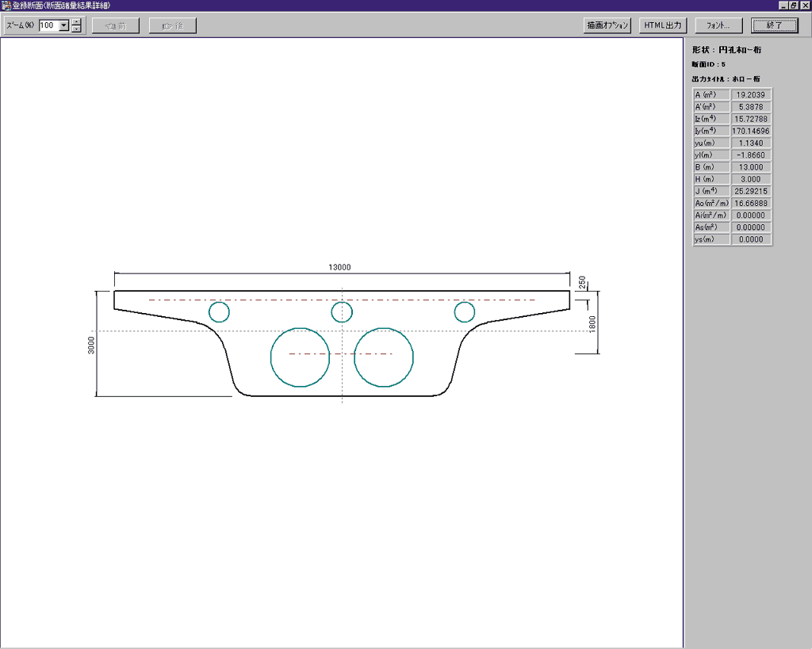The image size is (812, 649).
Task: Decrease zoom with the down spinner arrow
Action: 76,29
